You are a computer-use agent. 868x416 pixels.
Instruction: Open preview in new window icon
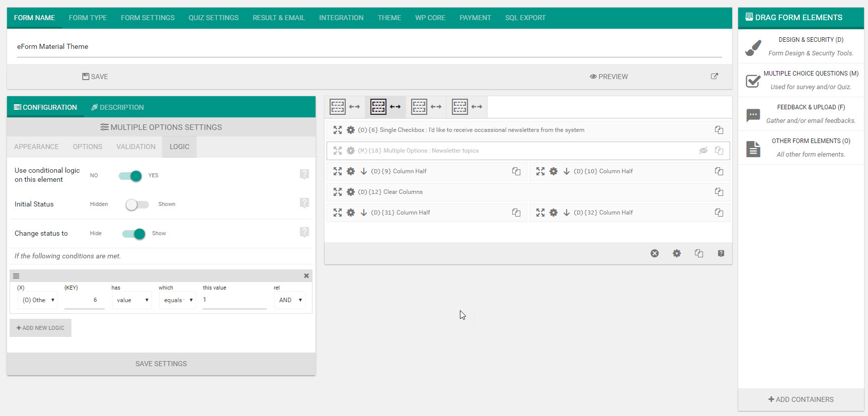[x=714, y=77]
